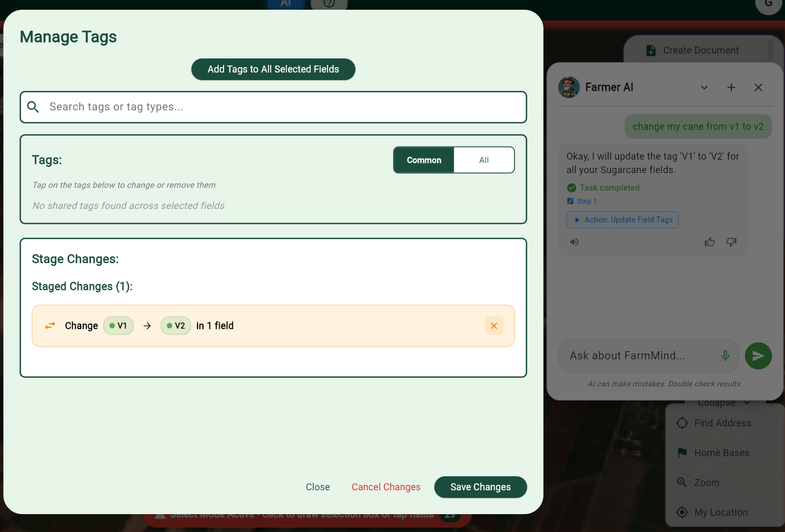Give thumbs down to the AI response
This screenshot has height=532, width=785.
pos(731,241)
